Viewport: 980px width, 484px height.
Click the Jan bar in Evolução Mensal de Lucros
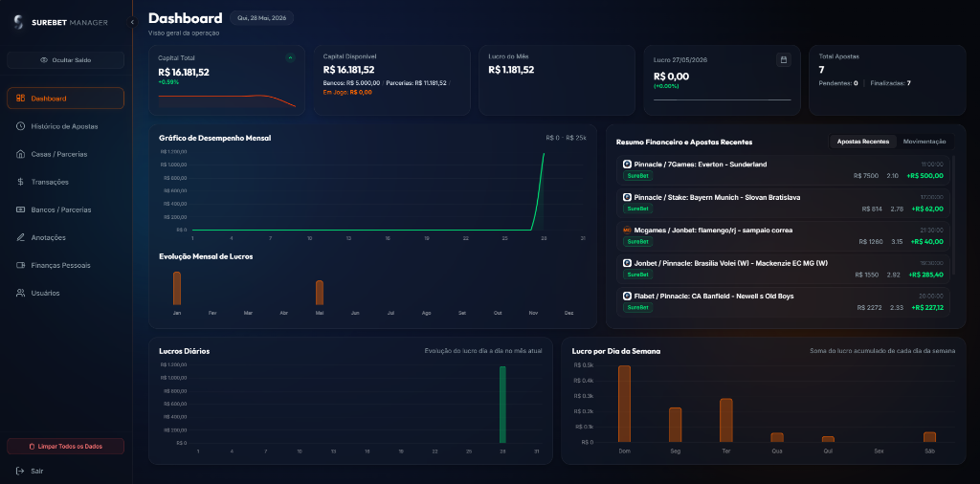(177, 289)
